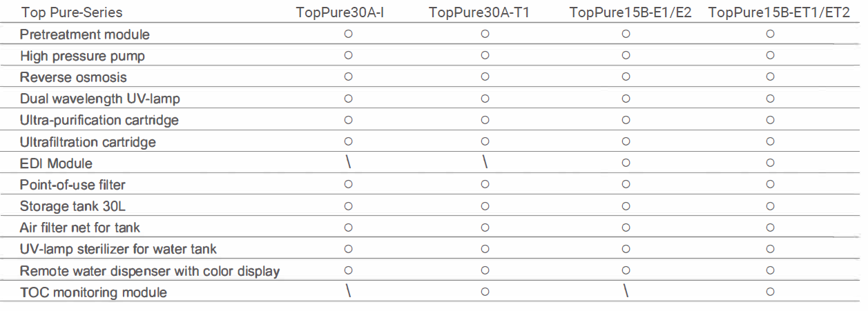Screen dimensions: 868x311
Task: Click the Reverse osmosis row label
Action: (x=73, y=77)
